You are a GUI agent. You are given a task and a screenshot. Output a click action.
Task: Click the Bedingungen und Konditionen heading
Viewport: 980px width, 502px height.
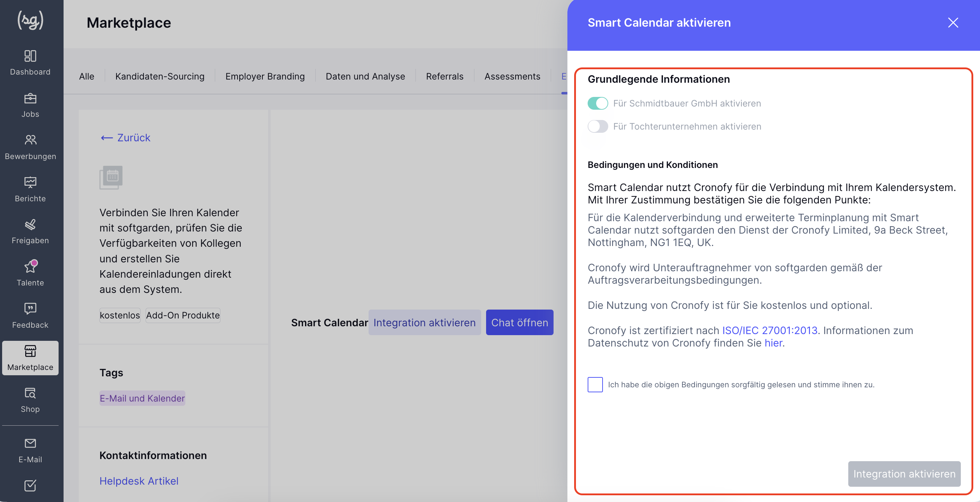click(x=653, y=165)
